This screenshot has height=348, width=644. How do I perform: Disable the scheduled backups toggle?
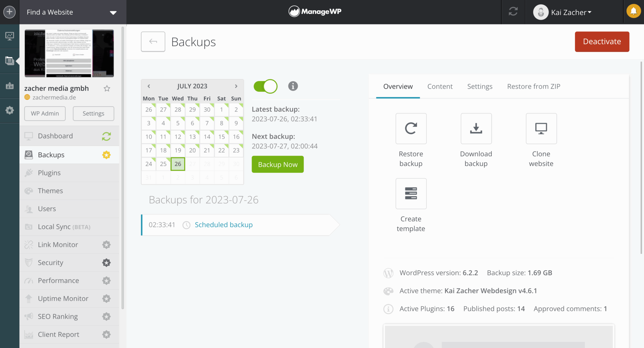pos(265,86)
